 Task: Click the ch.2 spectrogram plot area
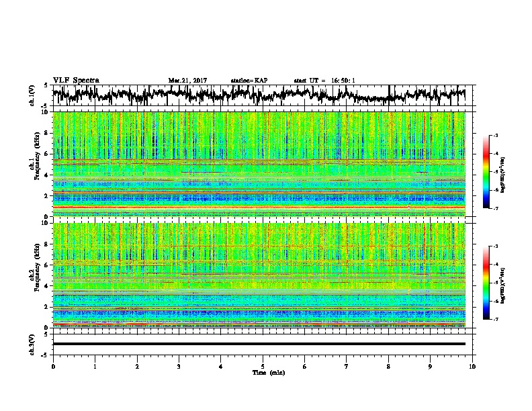click(259, 275)
